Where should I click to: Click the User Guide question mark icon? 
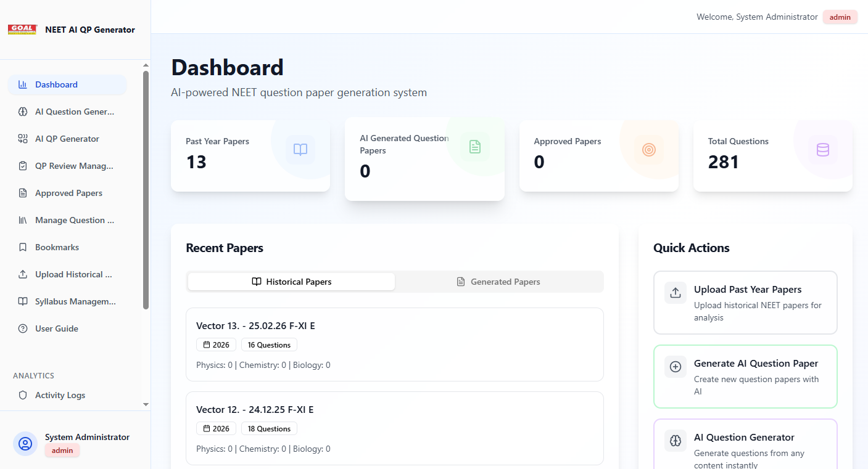pos(23,328)
